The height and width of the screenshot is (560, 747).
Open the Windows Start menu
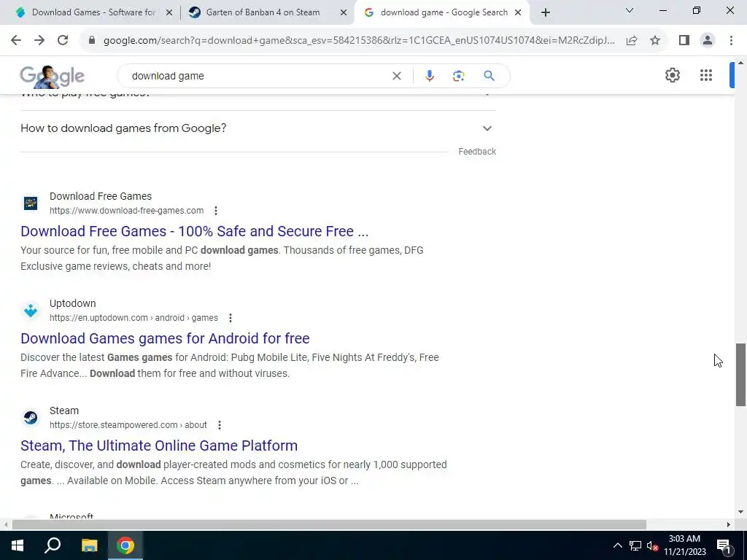(x=18, y=545)
